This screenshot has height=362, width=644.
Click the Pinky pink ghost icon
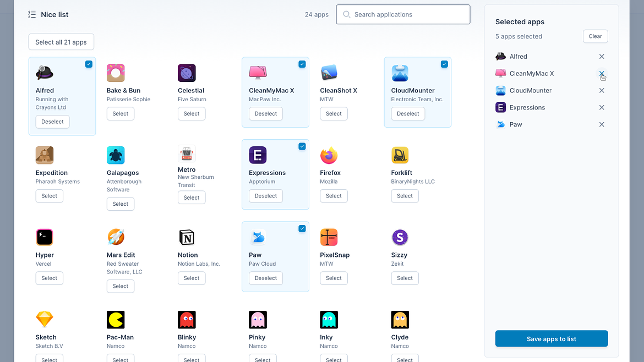tap(258, 319)
